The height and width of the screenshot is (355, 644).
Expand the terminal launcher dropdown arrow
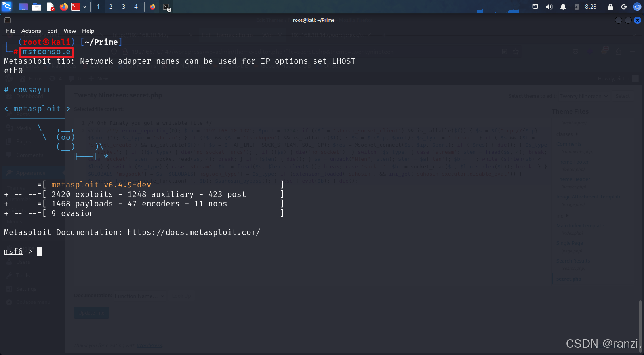[x=85, y=7]
